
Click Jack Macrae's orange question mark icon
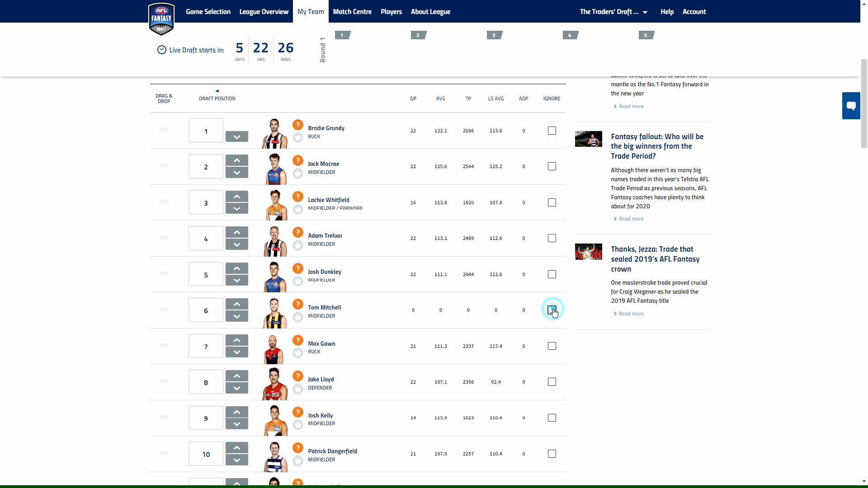297,160
